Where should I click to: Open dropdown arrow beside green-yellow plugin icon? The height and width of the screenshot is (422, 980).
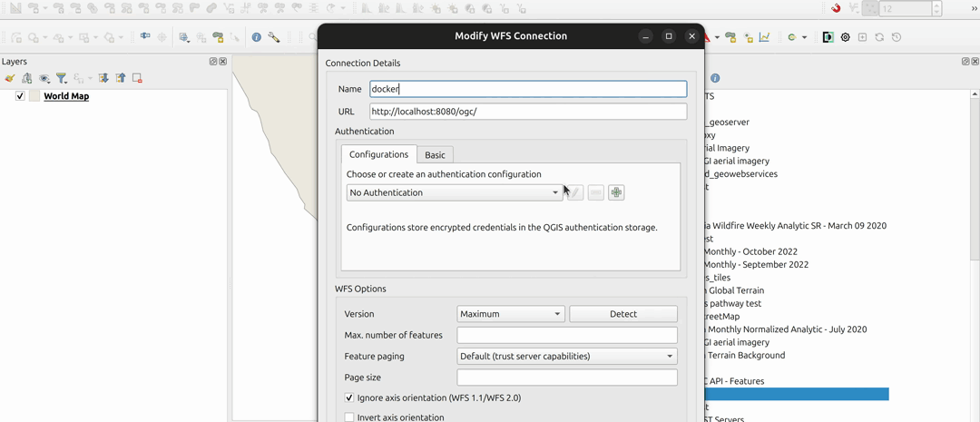(x=804, y=37)
